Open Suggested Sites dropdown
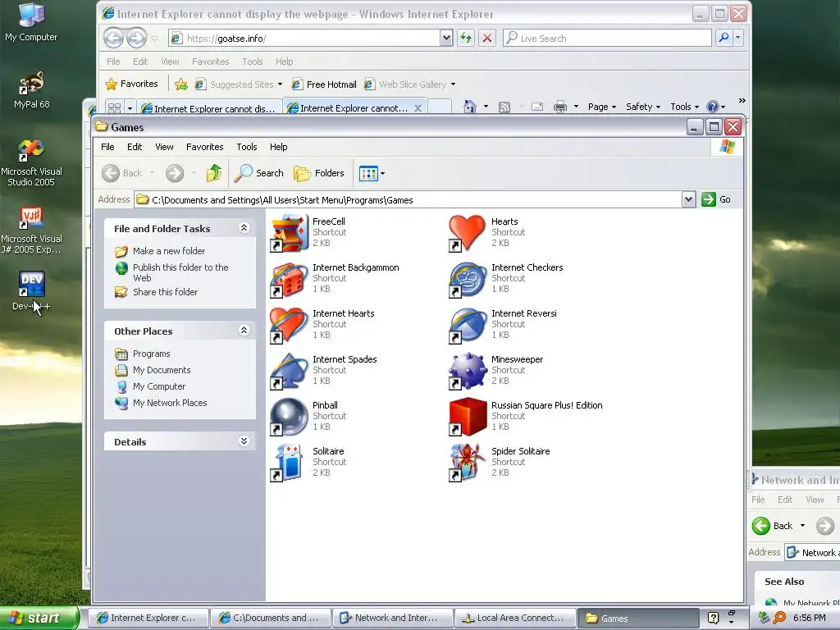Screen dimensions: 840x630 click(x=280, y=84)
